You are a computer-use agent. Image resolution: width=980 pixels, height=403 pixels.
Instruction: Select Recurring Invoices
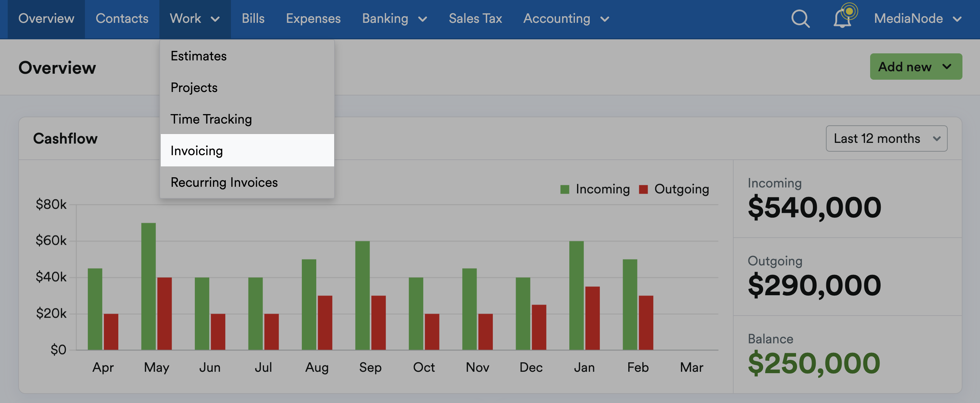[224, 182]
